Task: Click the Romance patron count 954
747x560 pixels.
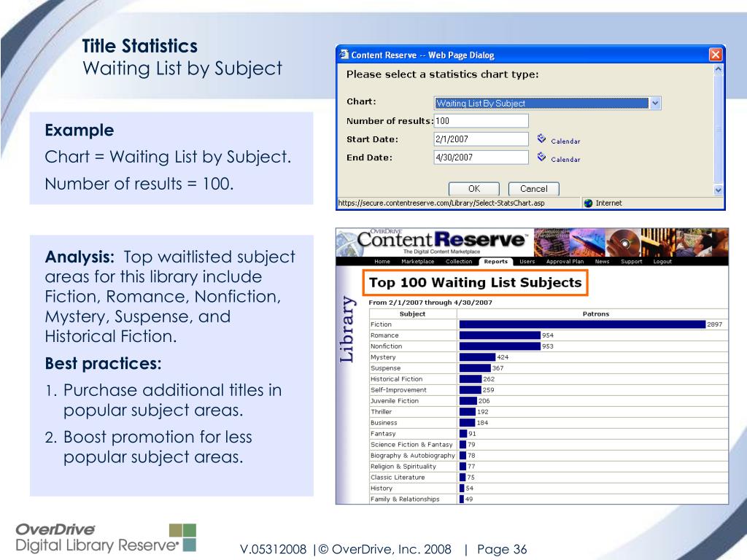Action: click(548, 335)
